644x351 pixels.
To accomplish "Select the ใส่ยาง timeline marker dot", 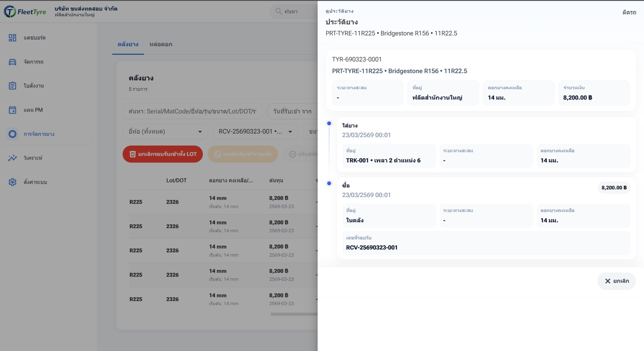I will pyautogui.click(x=329, y=123).
